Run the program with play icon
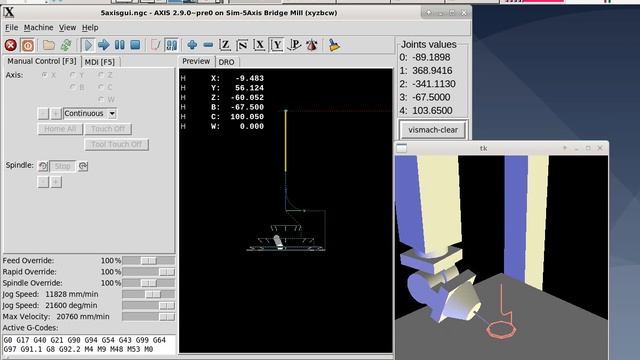The height and width of the screenshot is (360, 640). (88, 45)
